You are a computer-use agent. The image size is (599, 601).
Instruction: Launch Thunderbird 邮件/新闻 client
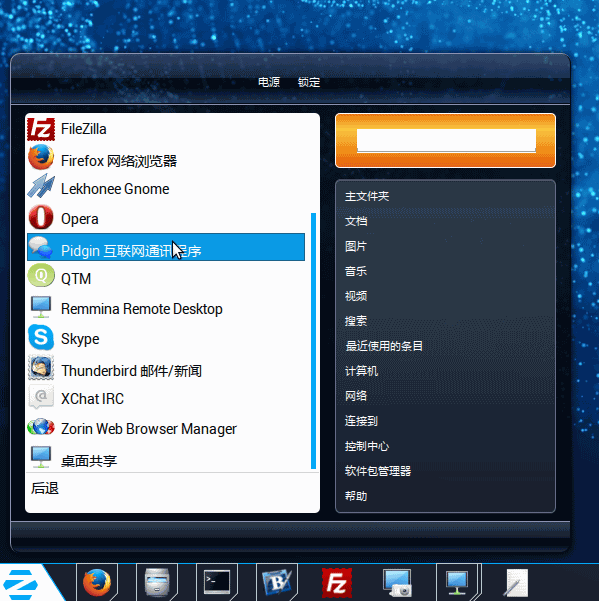coord(166,369)
